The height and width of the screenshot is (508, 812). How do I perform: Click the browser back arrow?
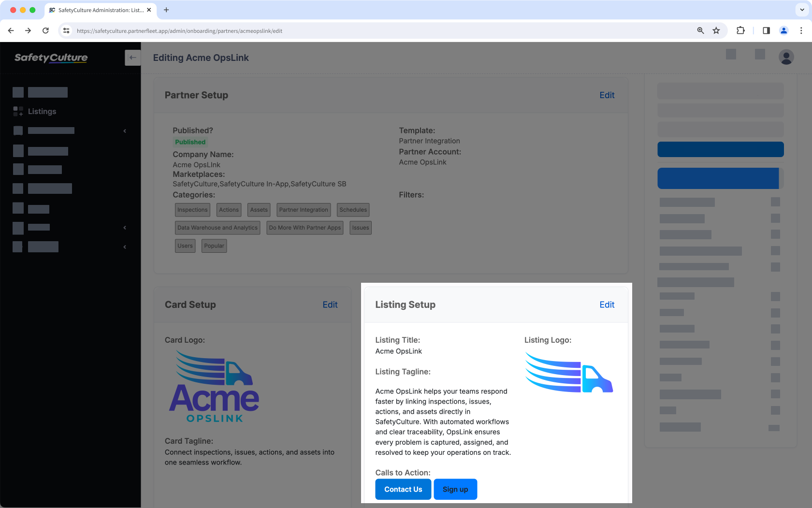pos(11,30)
